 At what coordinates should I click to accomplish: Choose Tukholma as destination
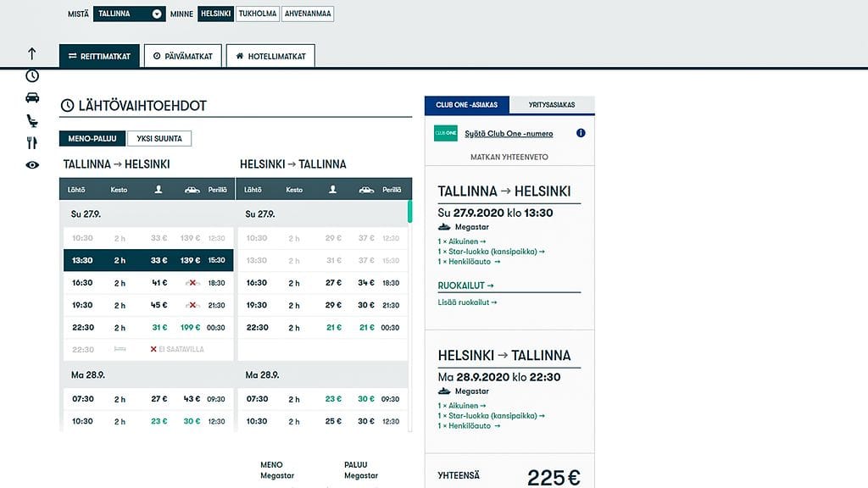coord(257,14)
